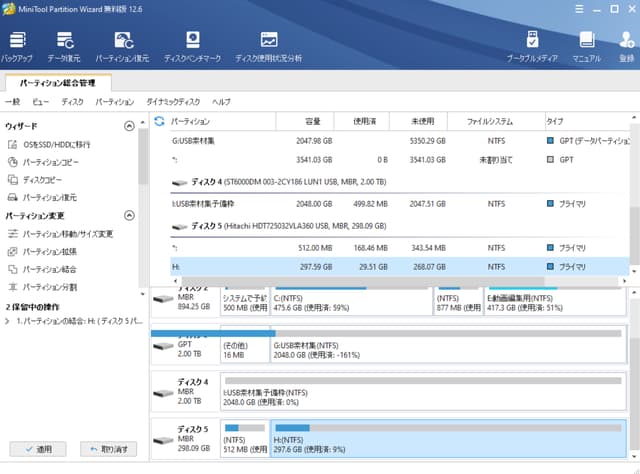Image resolution: width=640 pixels, height=474 pixels.
Task: Open the バックアップ tool in toolbar
Action: (x=17, y=47)
